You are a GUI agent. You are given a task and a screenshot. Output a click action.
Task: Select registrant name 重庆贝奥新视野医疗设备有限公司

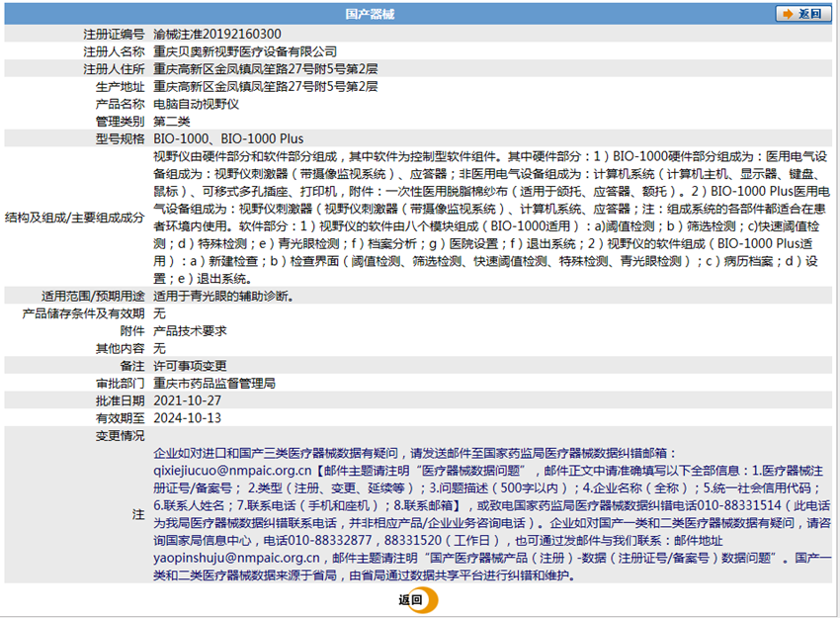point(245,51)
